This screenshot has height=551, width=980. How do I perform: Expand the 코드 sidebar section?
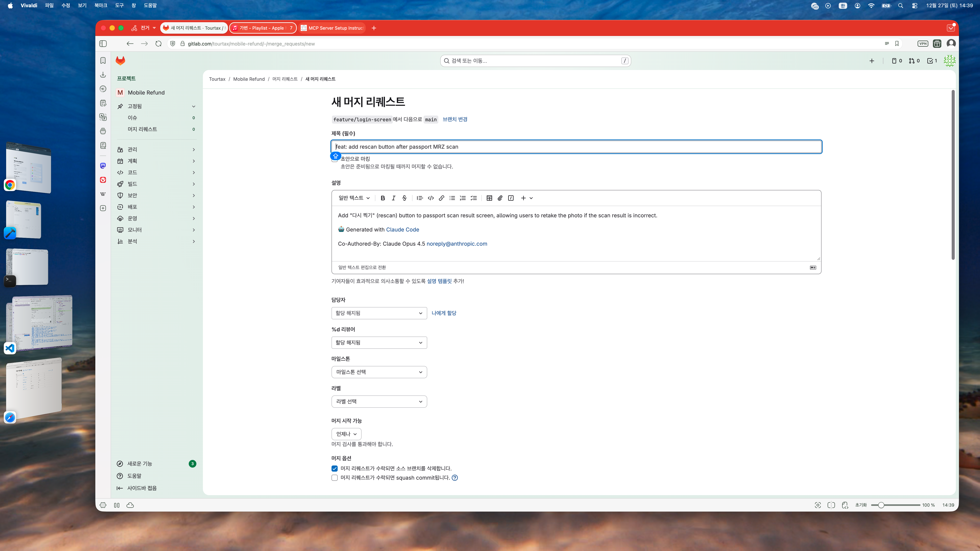pos(156,172)
